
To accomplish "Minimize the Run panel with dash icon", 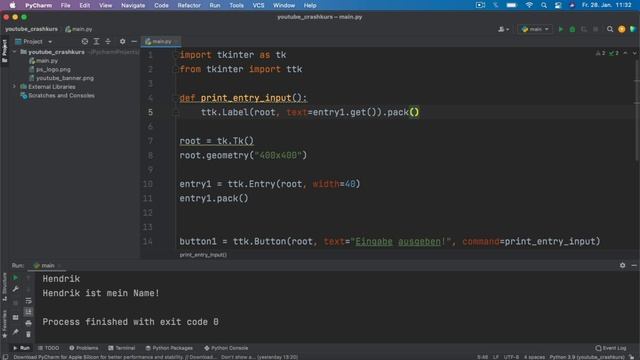I will point(634,265).
